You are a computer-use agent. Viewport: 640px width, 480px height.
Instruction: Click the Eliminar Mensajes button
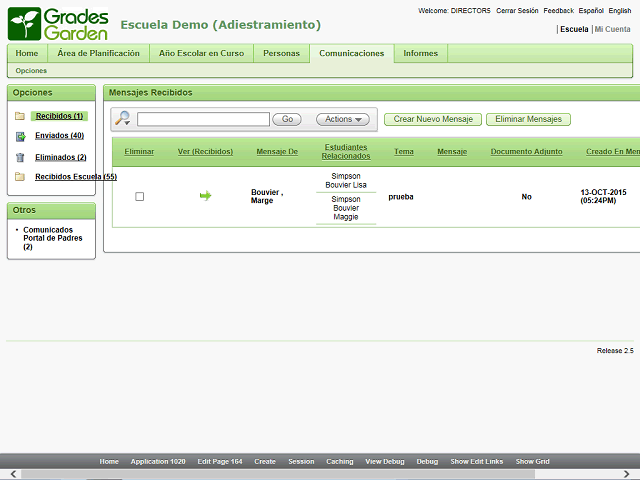tap(528, 119)
